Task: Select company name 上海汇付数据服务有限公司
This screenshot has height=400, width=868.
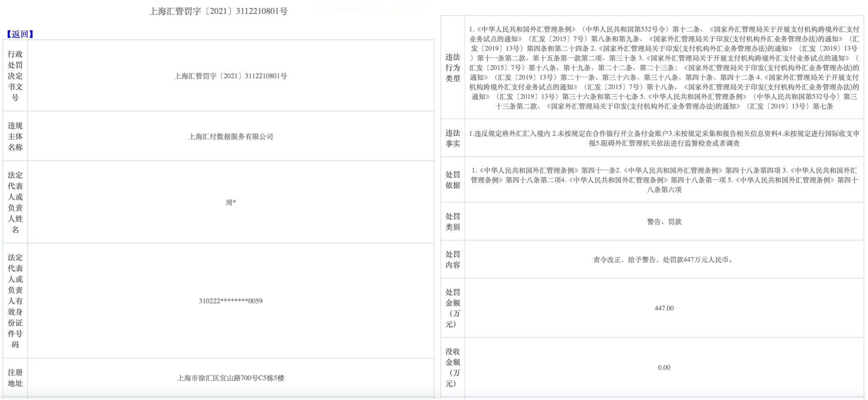Action: tap(231, 137)
